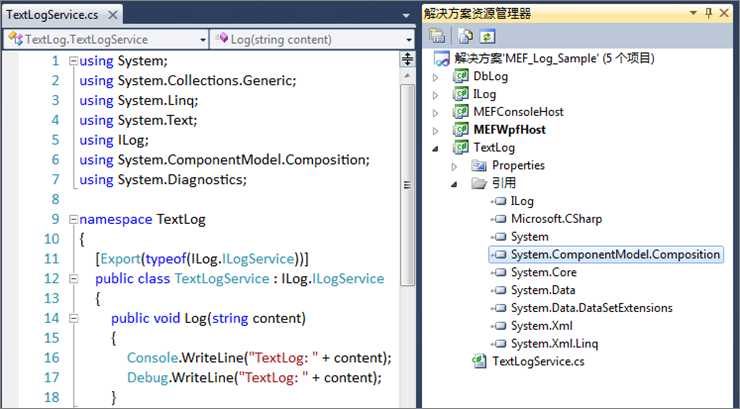The image size is (740, 409).
Task: Select the System.Core reference
Action: point(543,272)
